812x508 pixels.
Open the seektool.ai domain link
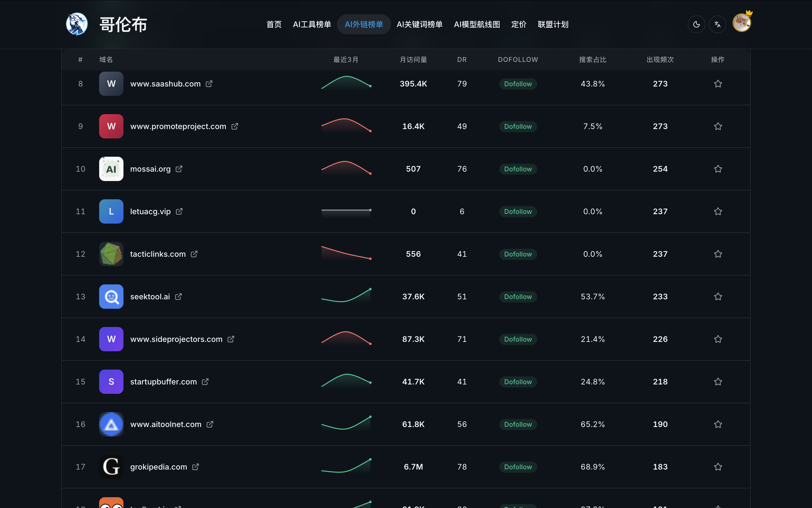pyautogui.click(x=150, y=296)
